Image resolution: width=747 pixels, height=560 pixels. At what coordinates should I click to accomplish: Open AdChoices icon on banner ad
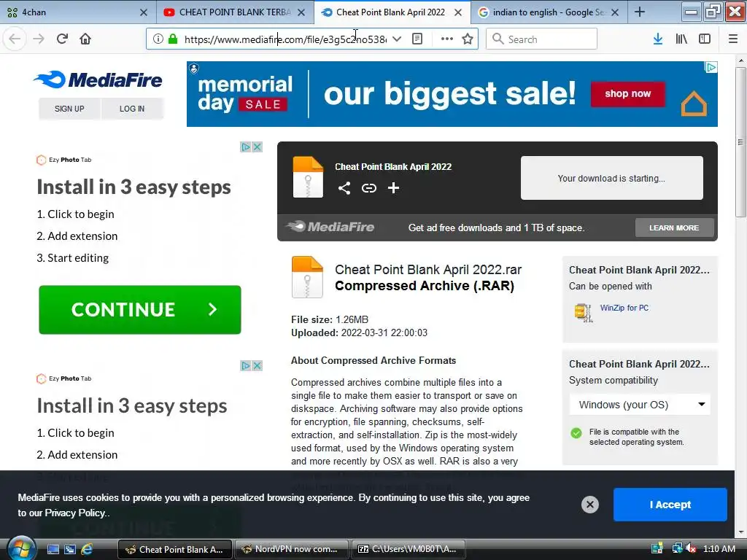pos(711,68)
